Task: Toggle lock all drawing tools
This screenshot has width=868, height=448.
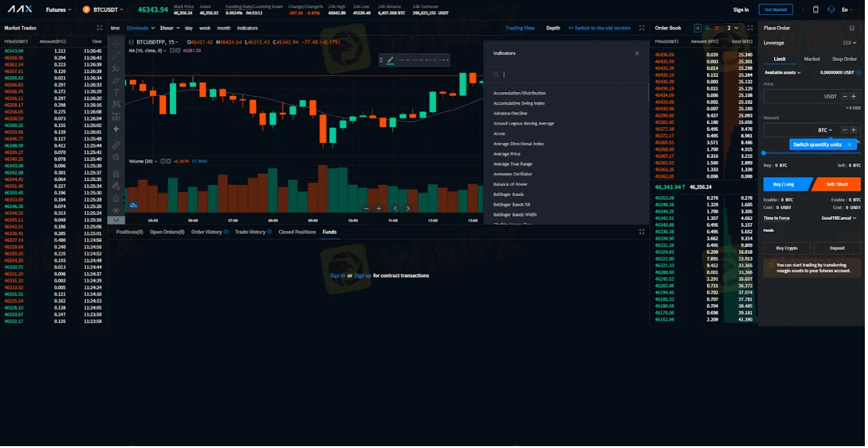Action: pos(116,199)
